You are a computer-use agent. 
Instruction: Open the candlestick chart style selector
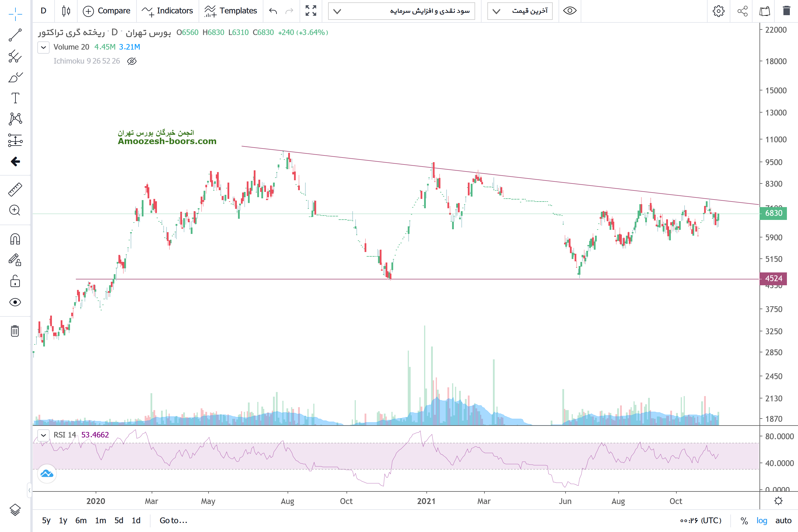pos(66,11)
